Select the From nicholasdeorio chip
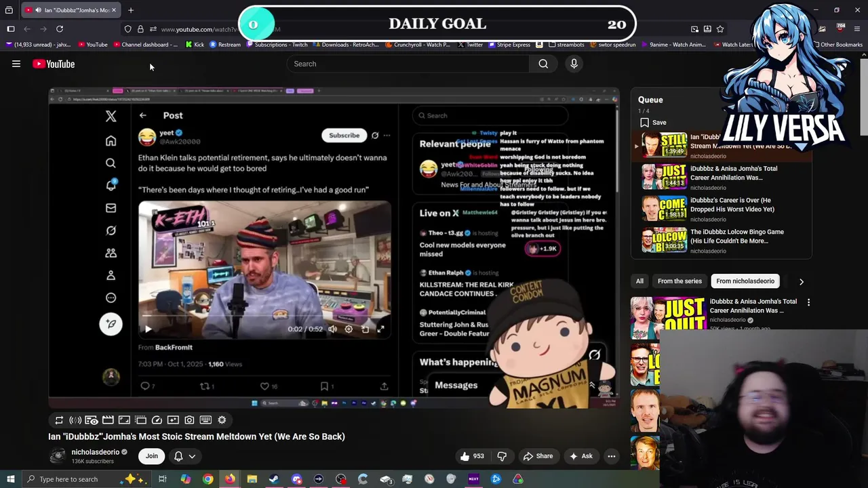The image size is (868, 488). (745, 281)
